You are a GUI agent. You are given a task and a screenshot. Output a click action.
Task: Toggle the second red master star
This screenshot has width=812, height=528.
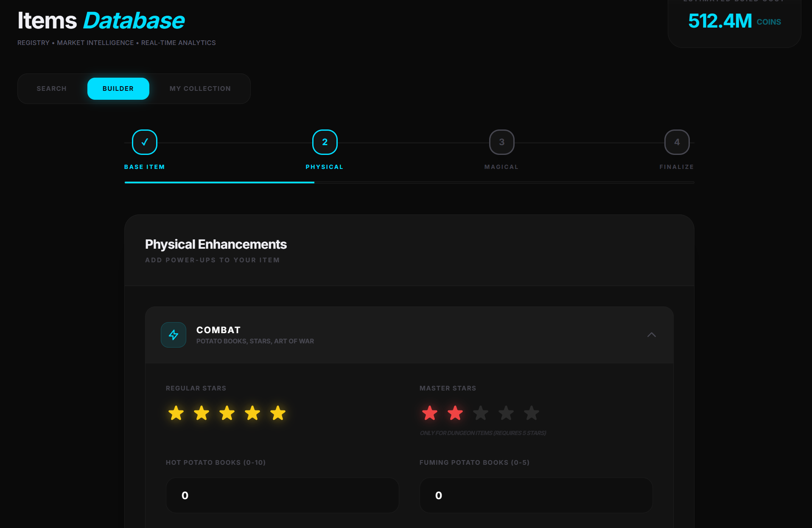point(455,413)
